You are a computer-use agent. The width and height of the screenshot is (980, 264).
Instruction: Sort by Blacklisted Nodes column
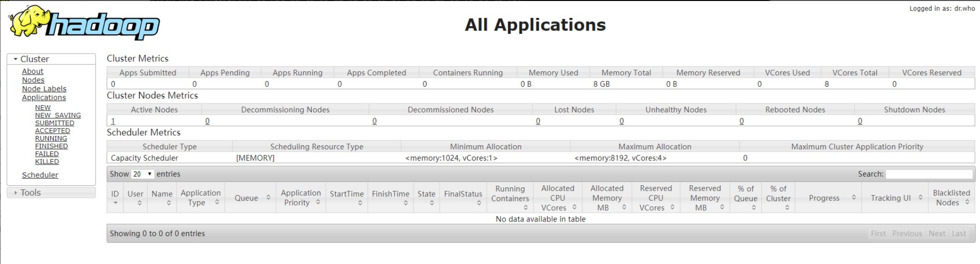951,198
